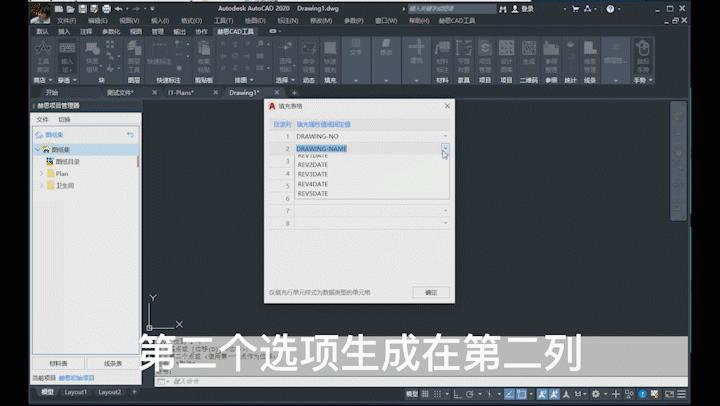Open dropdown arrow of DRAWING-NAME row
Image resolution: width=720 pixels, height=406 pixels.
click(x=445, y=148)
